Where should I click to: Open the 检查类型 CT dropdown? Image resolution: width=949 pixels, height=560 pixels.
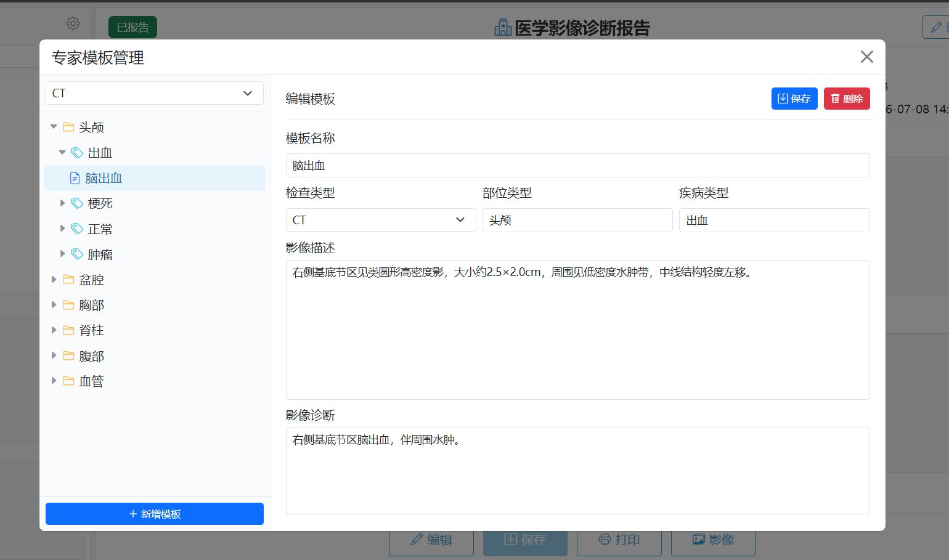point(381,220)
